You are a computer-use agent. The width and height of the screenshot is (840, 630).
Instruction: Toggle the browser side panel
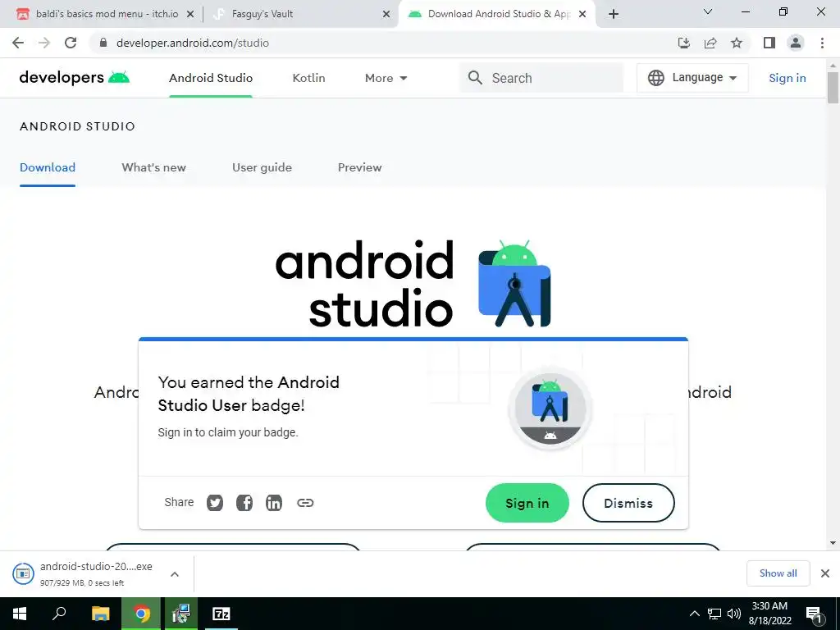[x=769, y=43]
